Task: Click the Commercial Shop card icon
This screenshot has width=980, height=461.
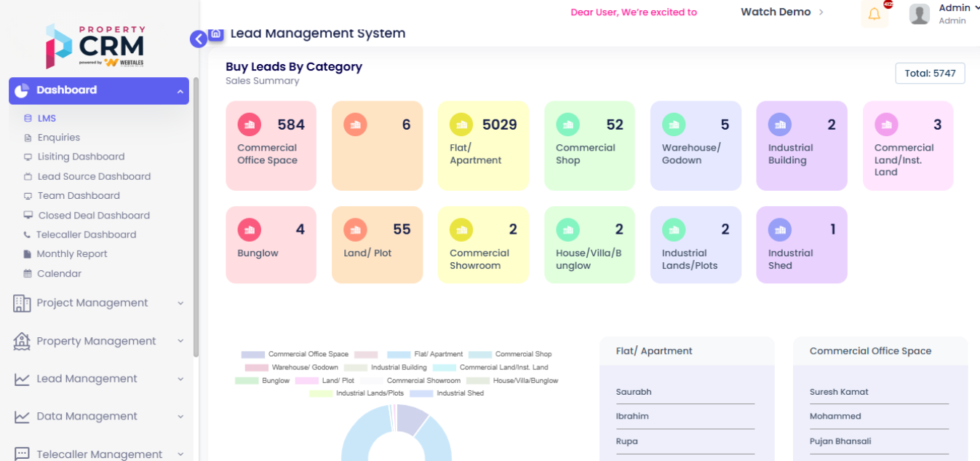Action: (567, 125)
